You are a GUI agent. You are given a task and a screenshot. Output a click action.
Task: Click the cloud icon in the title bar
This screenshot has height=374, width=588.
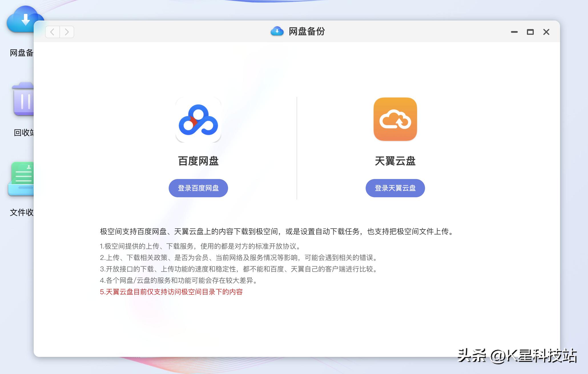click(x=276, y=32)
